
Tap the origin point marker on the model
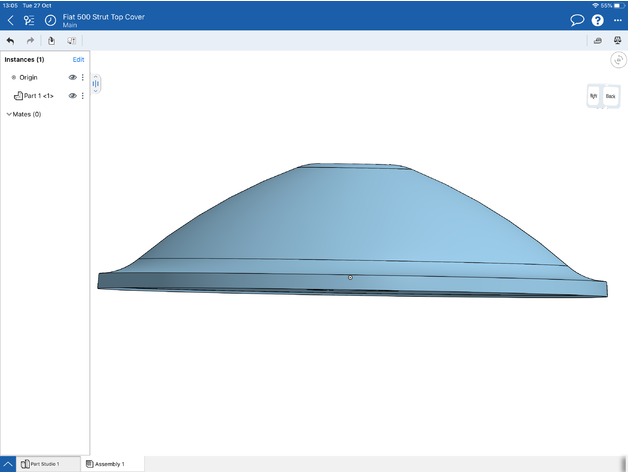click(x=350, y=277)
